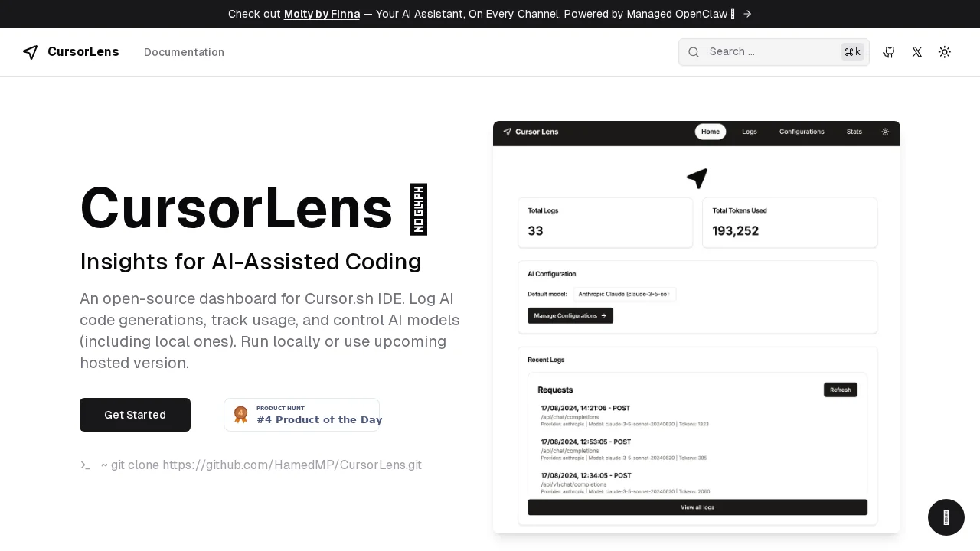980x551 pixels.
Task: Open the floating chat widget bottom right
Action: (946, 517)
